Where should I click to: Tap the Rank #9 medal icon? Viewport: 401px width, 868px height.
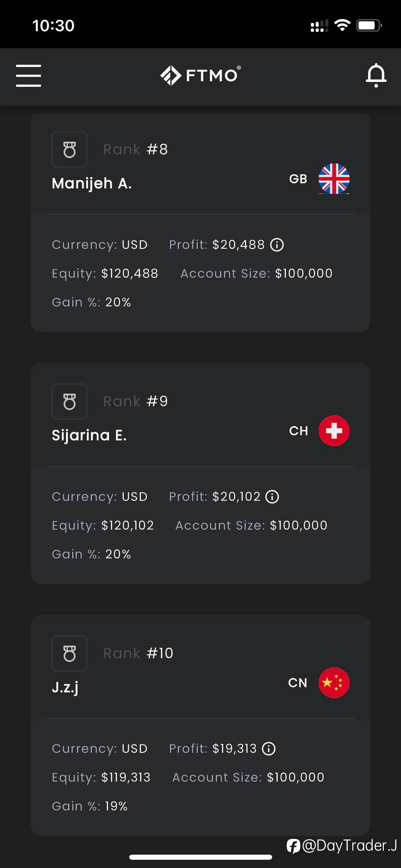click(x=69, y=401)
